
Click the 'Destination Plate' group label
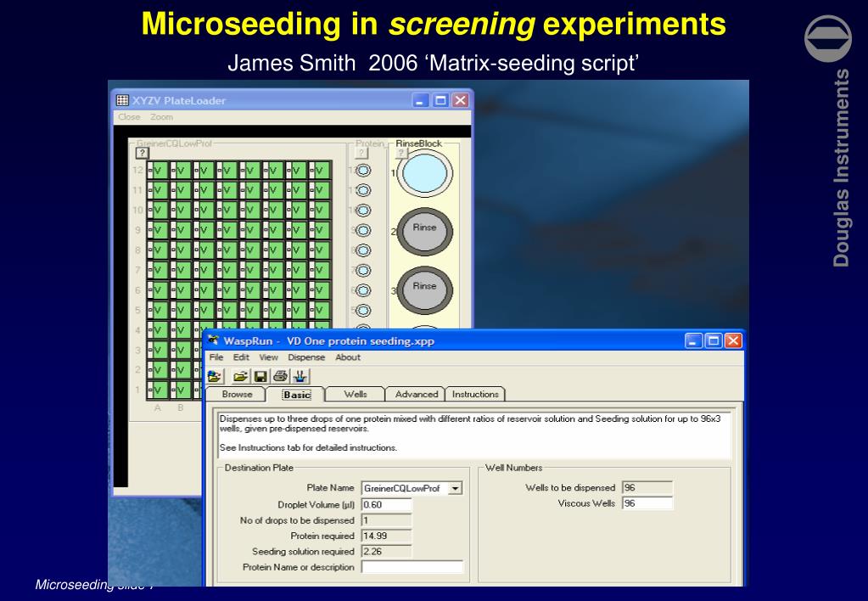coord(259,468)
